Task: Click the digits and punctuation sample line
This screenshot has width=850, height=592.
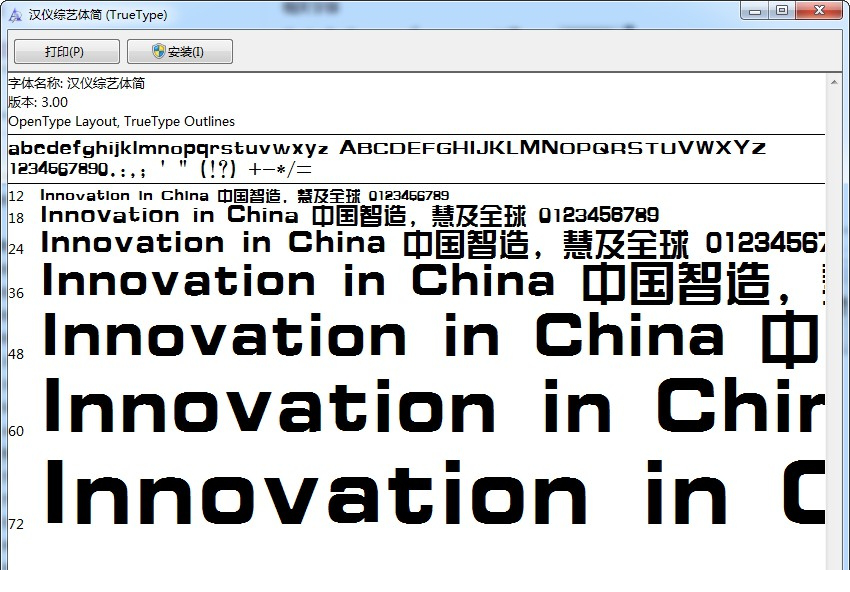Action: click(x=160, y=169)
